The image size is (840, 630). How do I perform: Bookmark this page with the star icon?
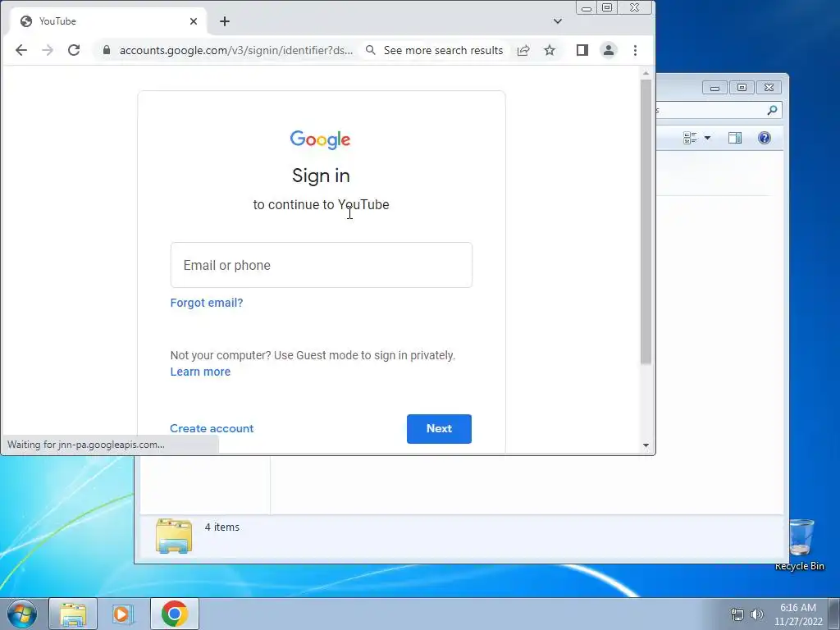click(x=550, y=50)
